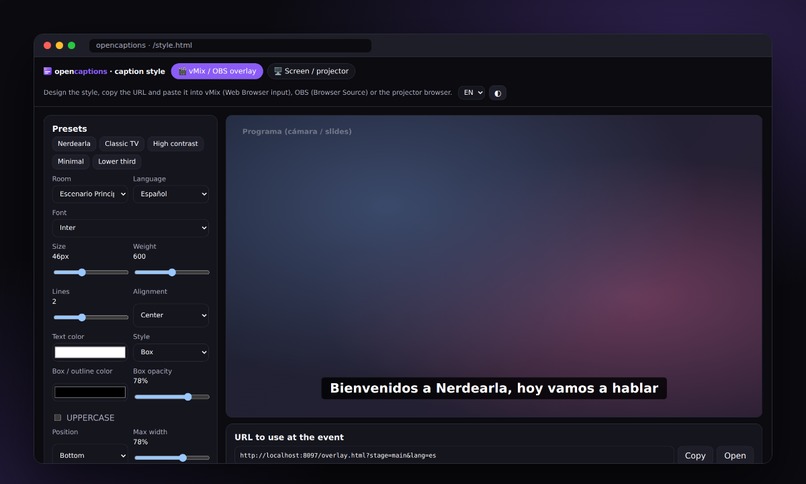Open the black Box / outline color swatch
Screen dimensions: 806x484
coord(90,392)
